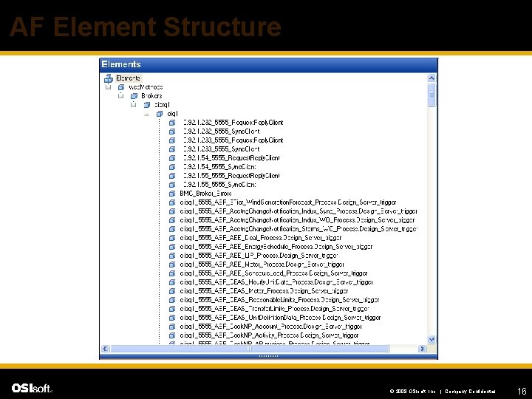Select AcctngChangeNotification_Storms_WO trigger row

[299, 228]
